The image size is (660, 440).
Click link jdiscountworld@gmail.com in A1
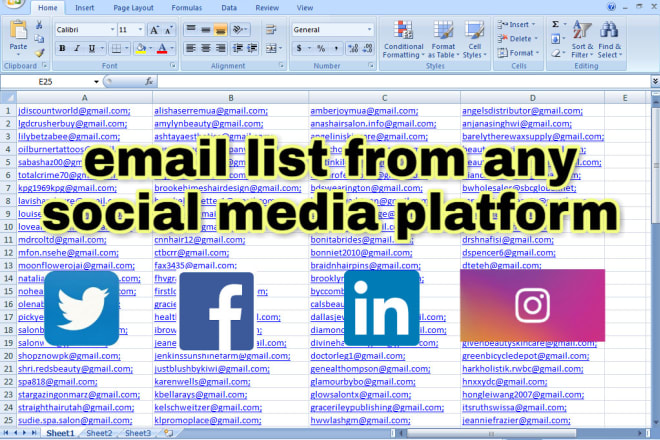coord(74,111)
